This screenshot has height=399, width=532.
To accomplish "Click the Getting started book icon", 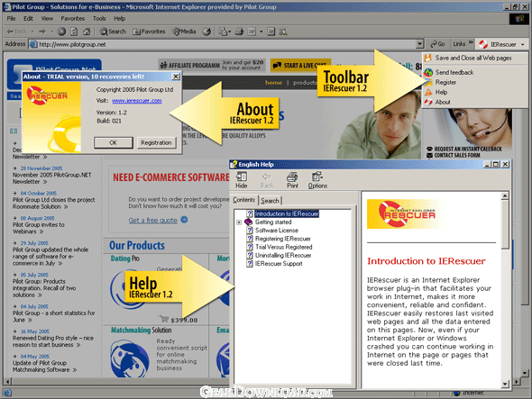I will (249, 222).
